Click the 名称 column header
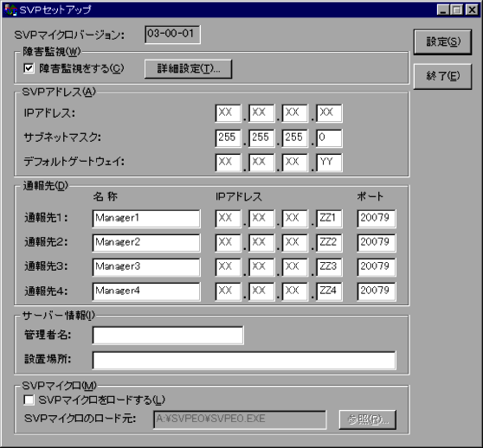Viewport: 483px width, 448px height. (106, 196)
